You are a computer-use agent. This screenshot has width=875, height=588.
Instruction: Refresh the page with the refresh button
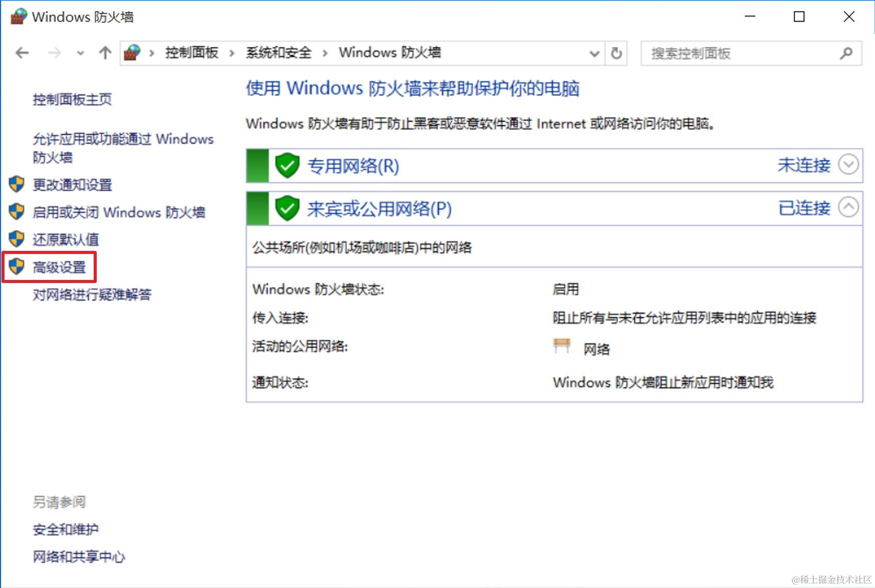tap(616, 53)
